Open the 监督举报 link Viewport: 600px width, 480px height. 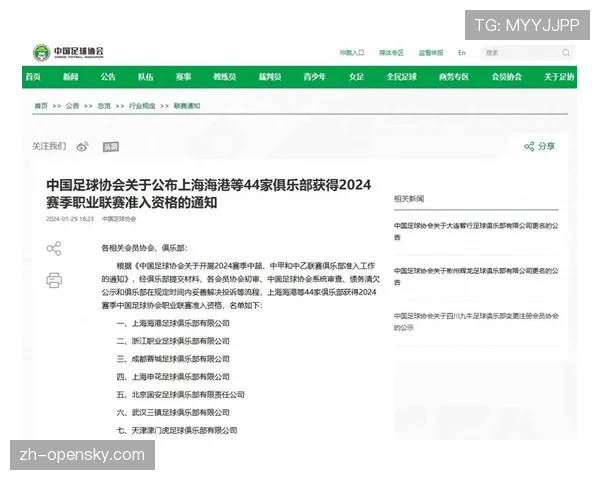(x=430, y=52)
